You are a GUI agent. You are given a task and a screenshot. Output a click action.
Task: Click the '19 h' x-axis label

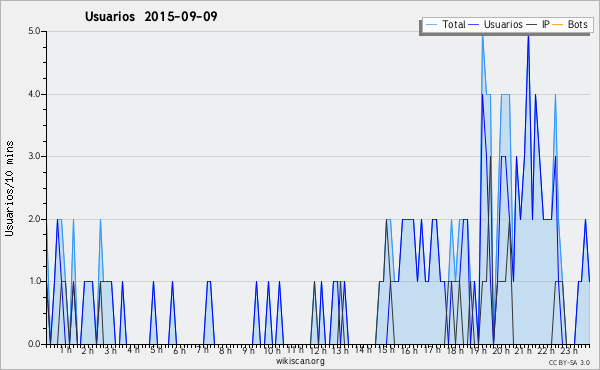[478, 350]
